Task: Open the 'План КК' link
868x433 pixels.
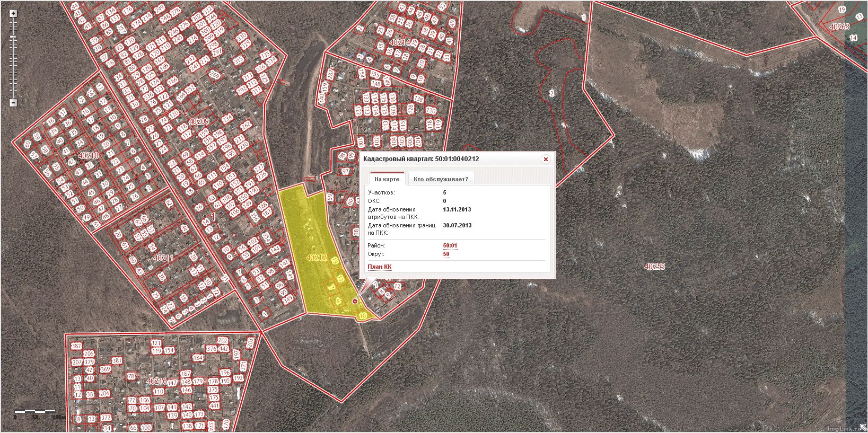Action: [379, 267]
